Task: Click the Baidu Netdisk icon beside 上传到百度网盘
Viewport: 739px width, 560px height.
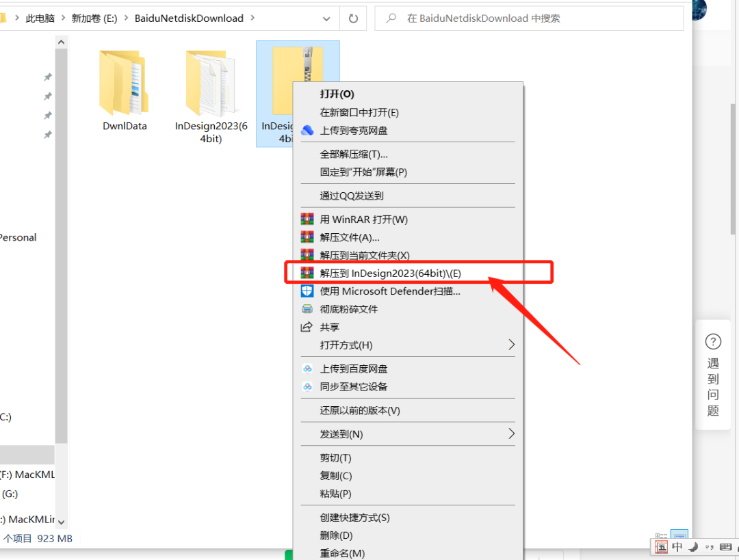Action: coord(308,368)
